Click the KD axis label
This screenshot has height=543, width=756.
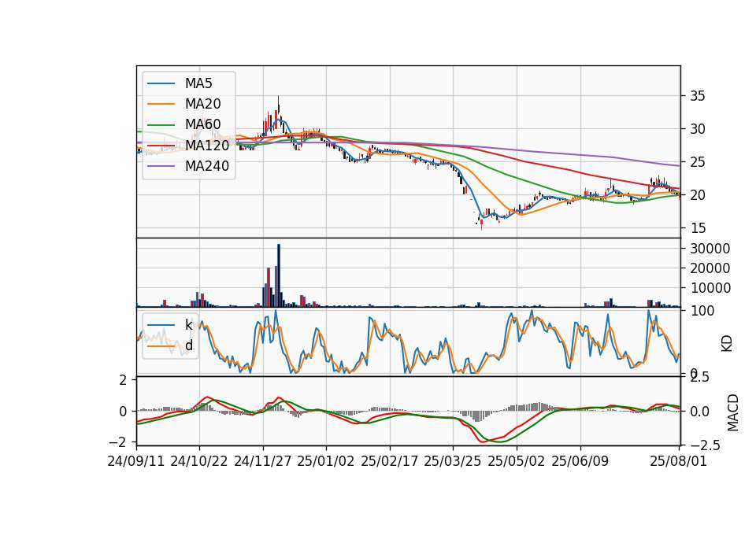click(x=727, y=344)
